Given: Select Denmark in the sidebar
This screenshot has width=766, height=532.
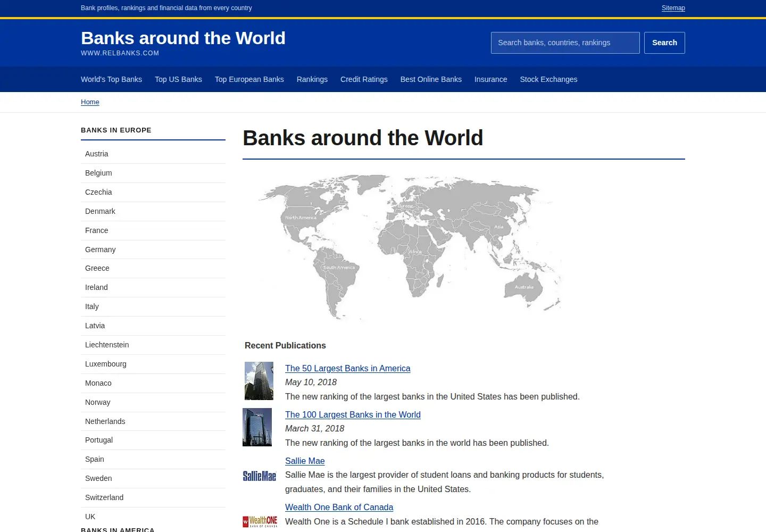Looking at the screenshot, I should pyautogui.click(x=153, y=211).
